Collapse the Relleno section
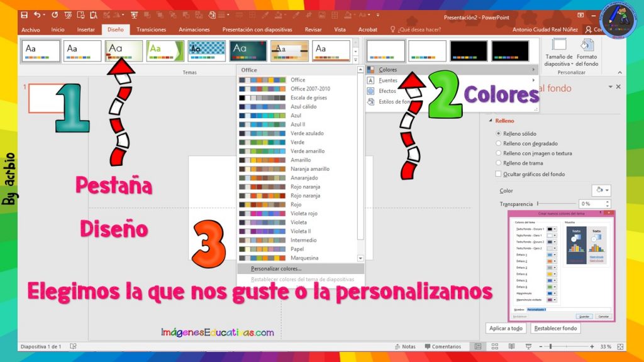Viewport: 644px width, 362px height. point(491,121)
